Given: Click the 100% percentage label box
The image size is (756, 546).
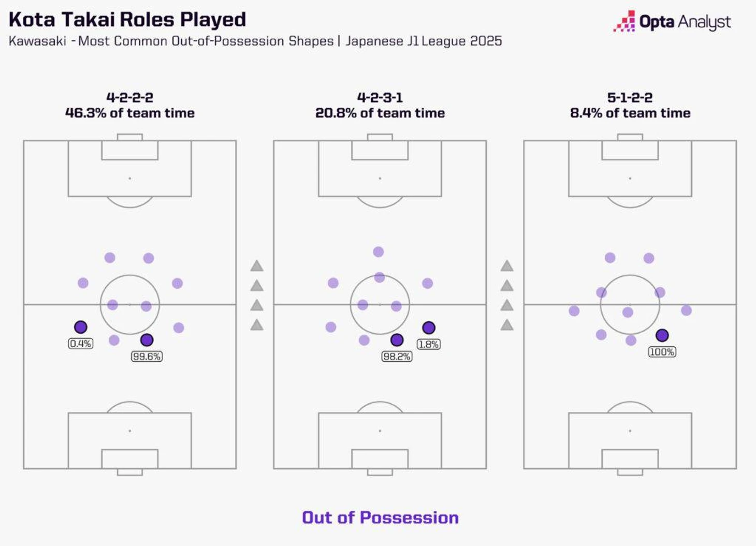Looking at the screenshot, I should coord(662,352).
